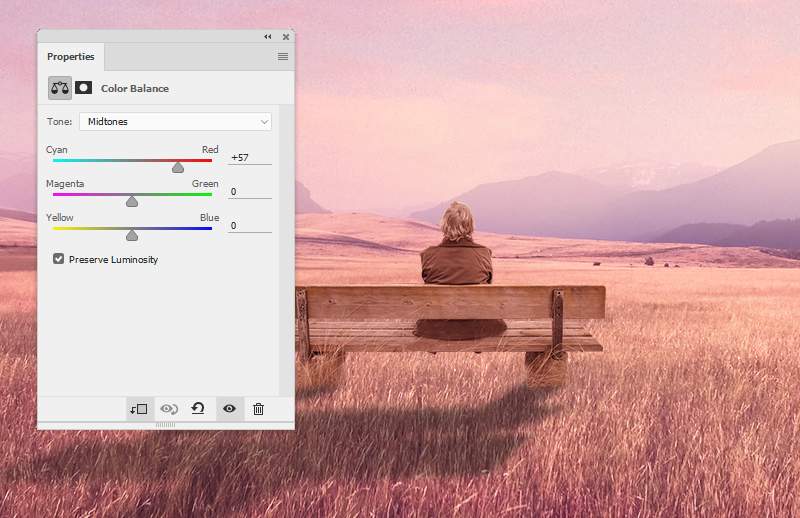Open the Properties panel flyout menu
The height and width of the screenshot is (518, 800).
(283, 57)
